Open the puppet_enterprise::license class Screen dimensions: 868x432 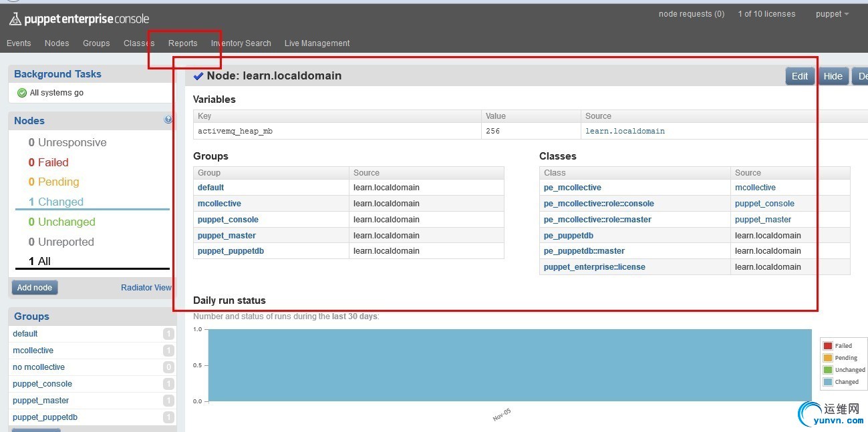coord(595,267)
